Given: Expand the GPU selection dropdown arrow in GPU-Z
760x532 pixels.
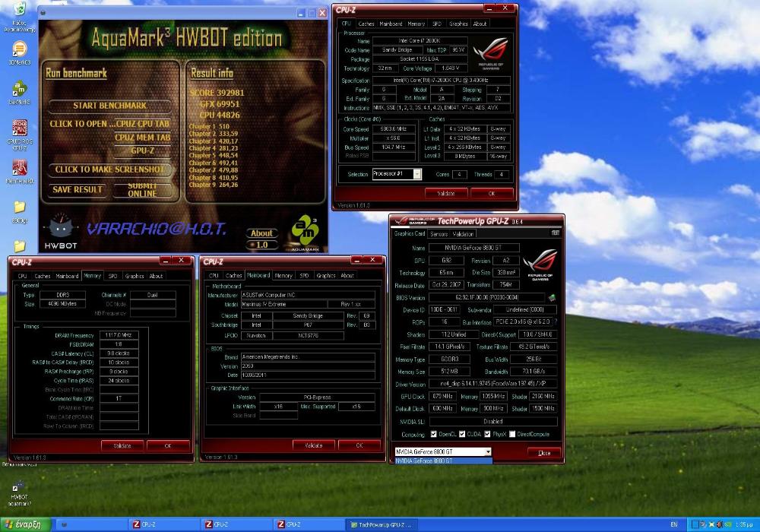Looking at the screenshot, I should 488,451.
